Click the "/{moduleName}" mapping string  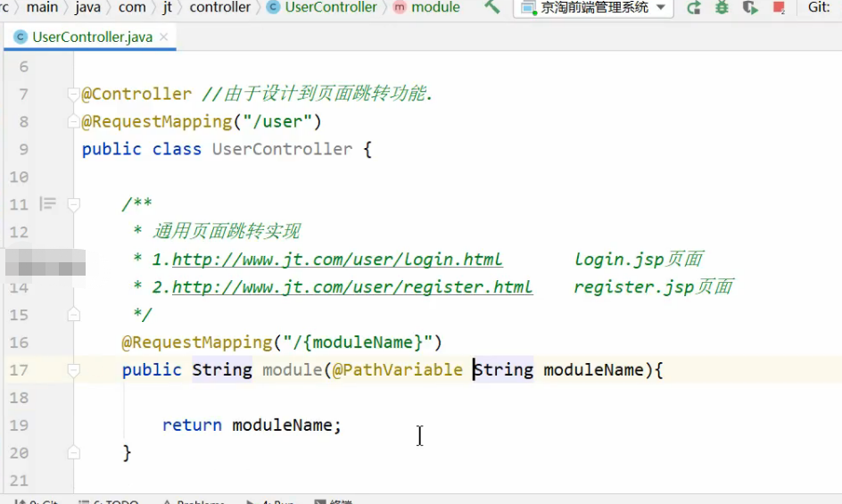[358, 343]
